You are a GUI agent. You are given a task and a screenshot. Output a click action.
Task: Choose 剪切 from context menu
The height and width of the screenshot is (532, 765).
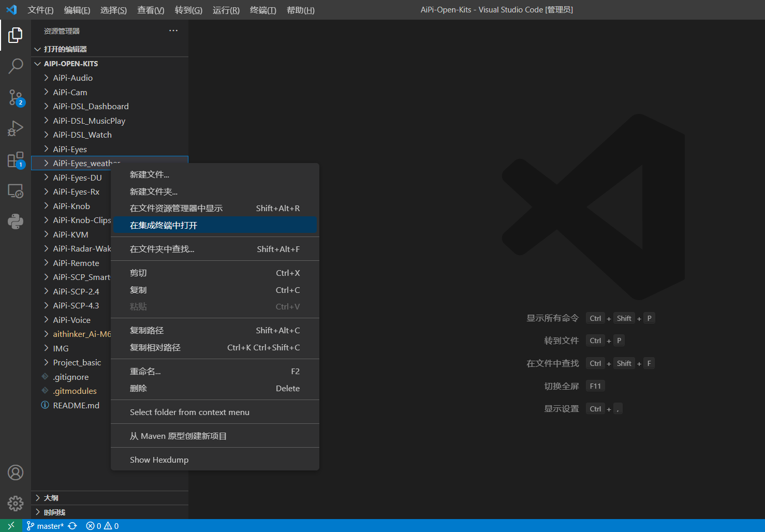click(x=215, y=273)
